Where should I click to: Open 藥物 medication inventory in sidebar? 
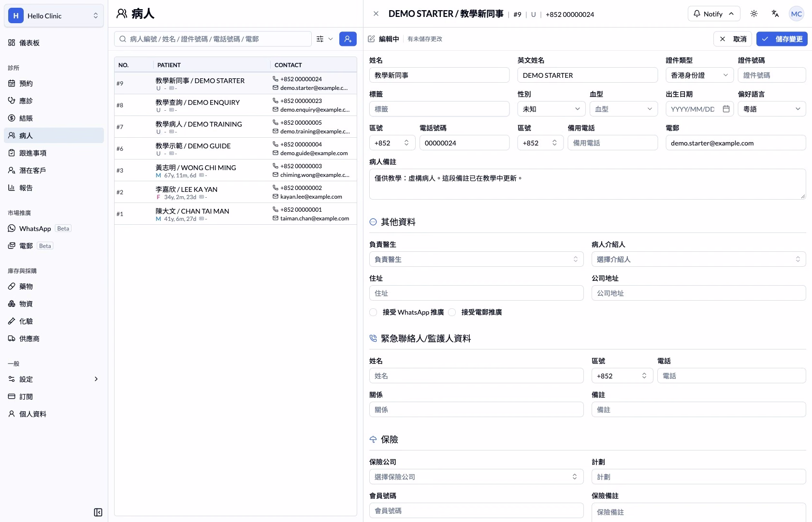tap(54, 287)
